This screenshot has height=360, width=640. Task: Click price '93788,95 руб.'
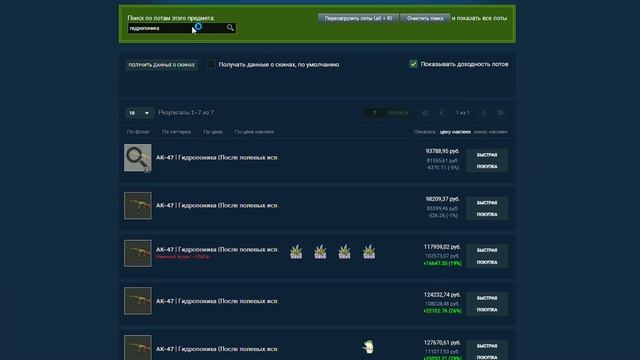pyautogui.click(x=442, y=151)
